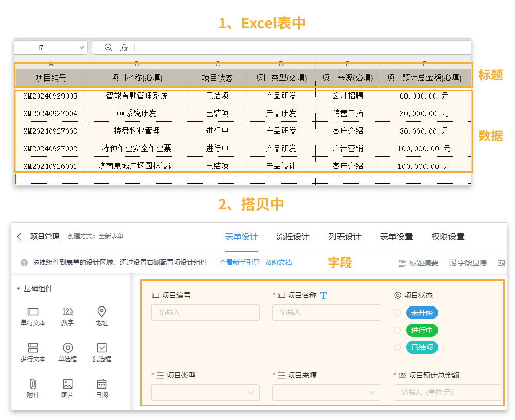
Task: Select the 单行文本 (single-line text) component
Action: [33, 317]
